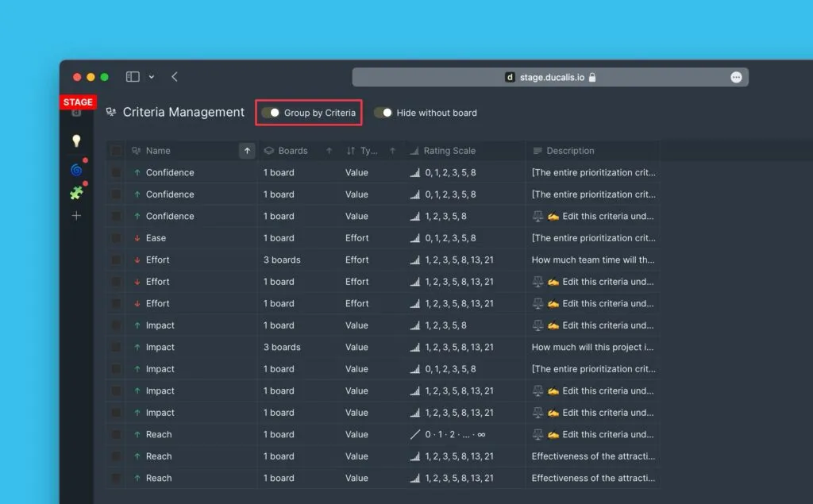Toggle the Group by Criteria switch
The width and height of the screenshot is (813, 504).
(271, 113)
